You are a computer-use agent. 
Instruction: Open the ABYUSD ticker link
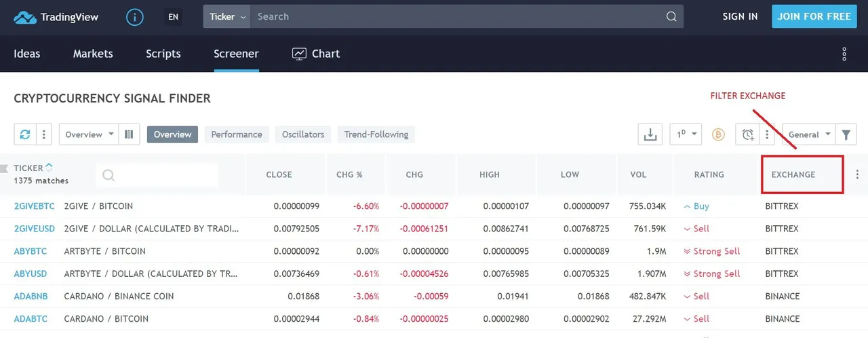tap(31, 274)
